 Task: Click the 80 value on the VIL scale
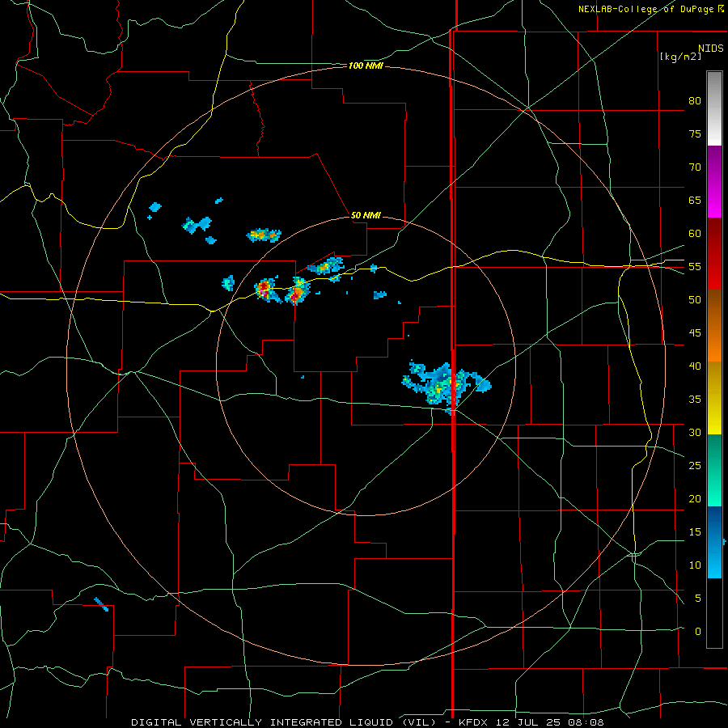pos(695,101)
